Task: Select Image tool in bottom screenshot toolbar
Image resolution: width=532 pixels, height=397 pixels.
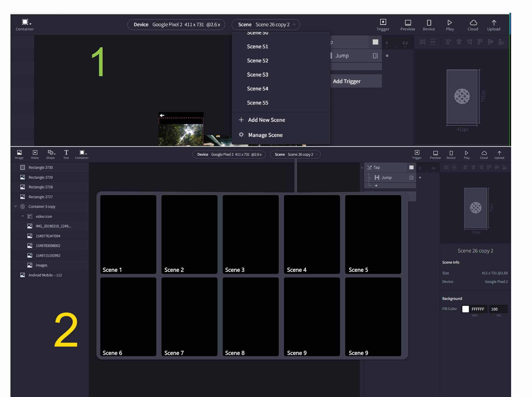Action: pos(19,154)
